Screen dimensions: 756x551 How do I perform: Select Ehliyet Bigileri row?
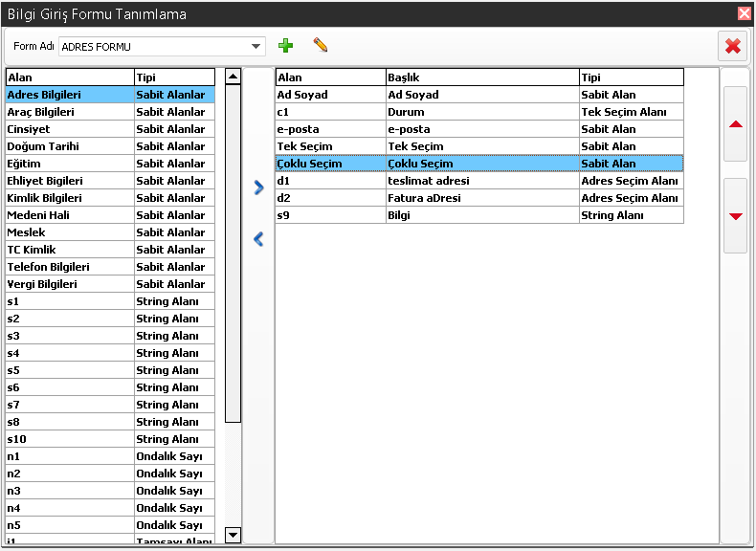click(110, 181)
